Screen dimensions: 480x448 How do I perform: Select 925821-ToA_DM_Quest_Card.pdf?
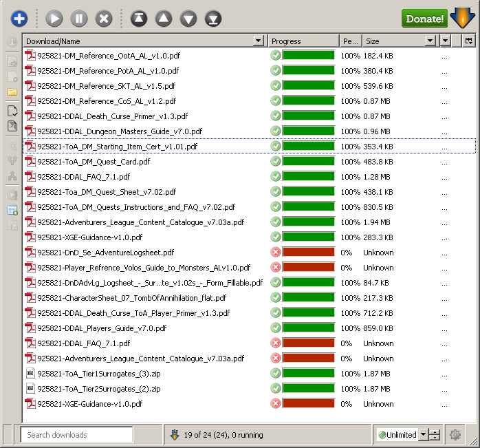click(249, 162)
